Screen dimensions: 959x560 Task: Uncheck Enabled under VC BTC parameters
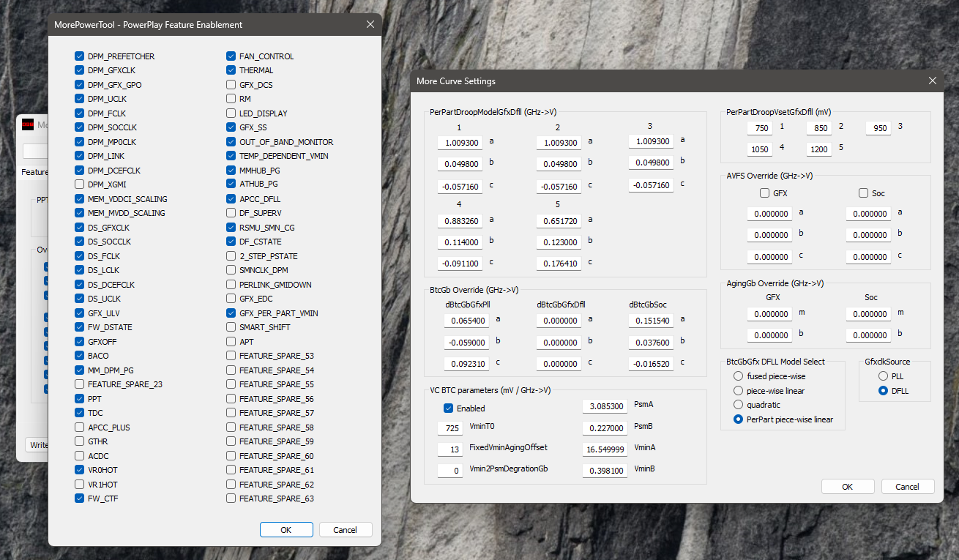tap(449, 408)
